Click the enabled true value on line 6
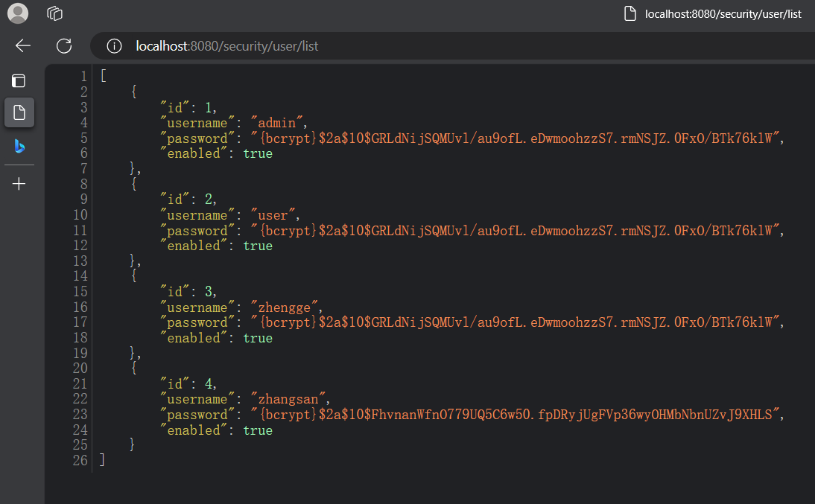The height and width of the screenshot is (504, 815). 258,153
